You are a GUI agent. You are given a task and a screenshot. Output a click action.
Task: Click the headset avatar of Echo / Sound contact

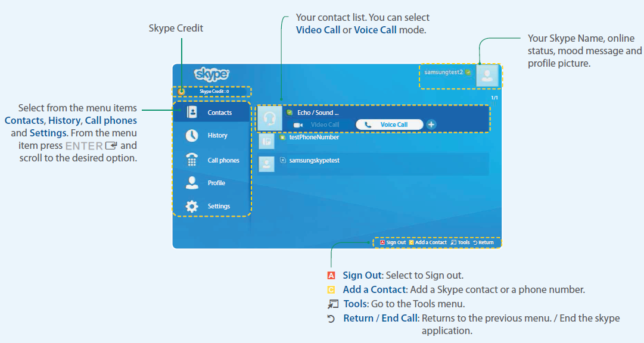click(269, 119)
